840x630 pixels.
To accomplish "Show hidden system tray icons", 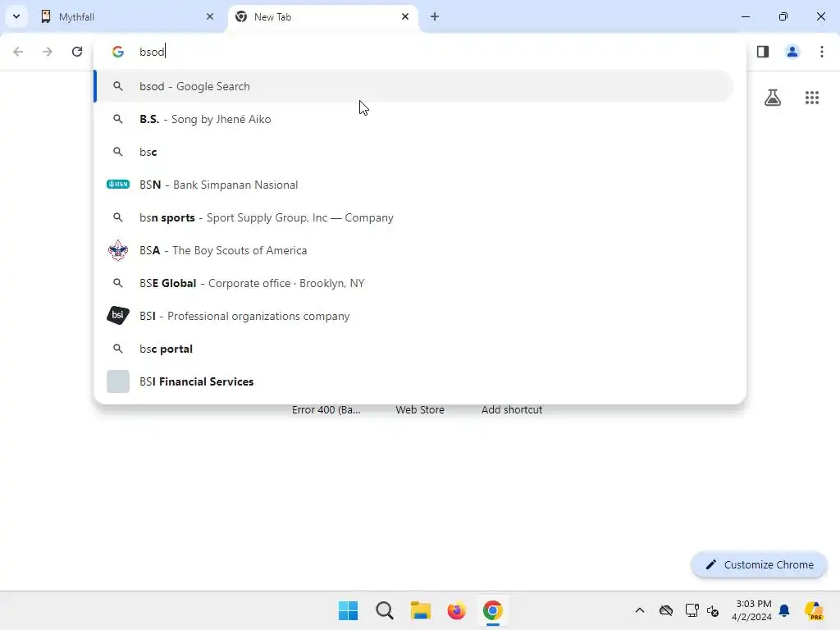I will [640, 610].
